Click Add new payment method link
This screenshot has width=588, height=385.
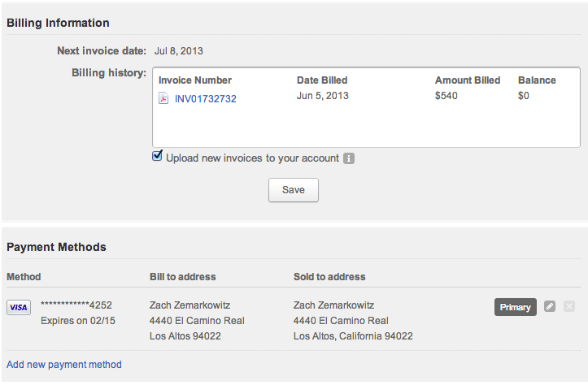pyautogui.click(x=64, y=365)
